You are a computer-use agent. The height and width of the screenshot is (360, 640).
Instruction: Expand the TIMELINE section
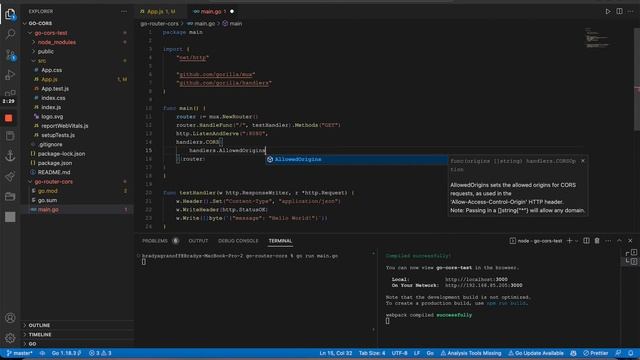pos(78,335)
